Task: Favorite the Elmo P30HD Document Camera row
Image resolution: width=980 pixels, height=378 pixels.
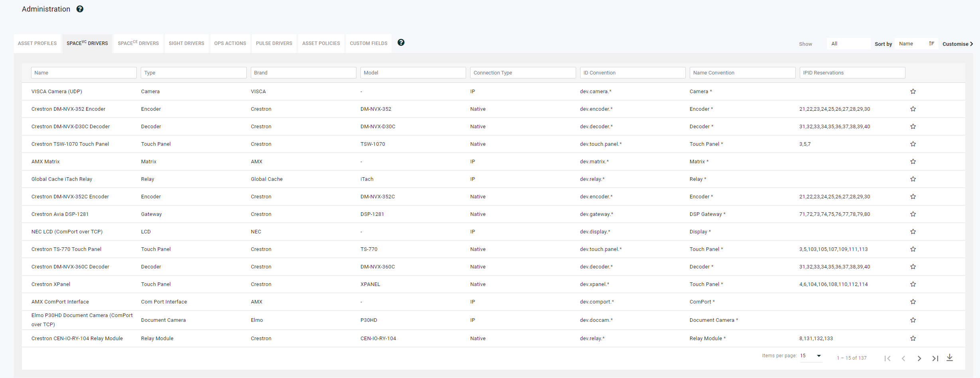Action: 913,320
